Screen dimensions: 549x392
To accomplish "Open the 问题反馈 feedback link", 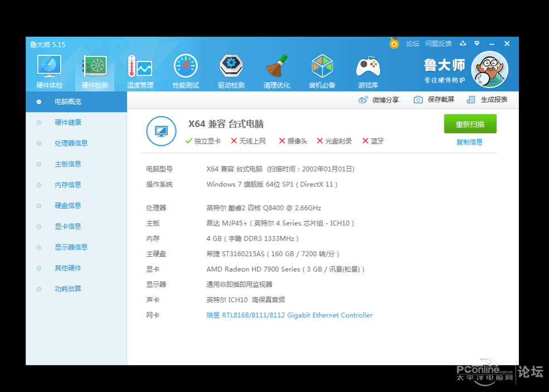I will [438, 44].
